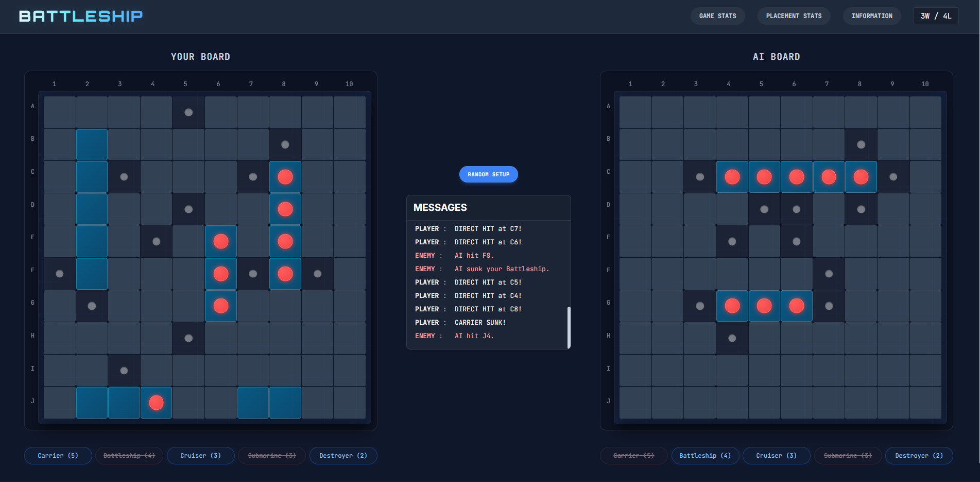Open the Game Stats panel

(x=717, y=16)
